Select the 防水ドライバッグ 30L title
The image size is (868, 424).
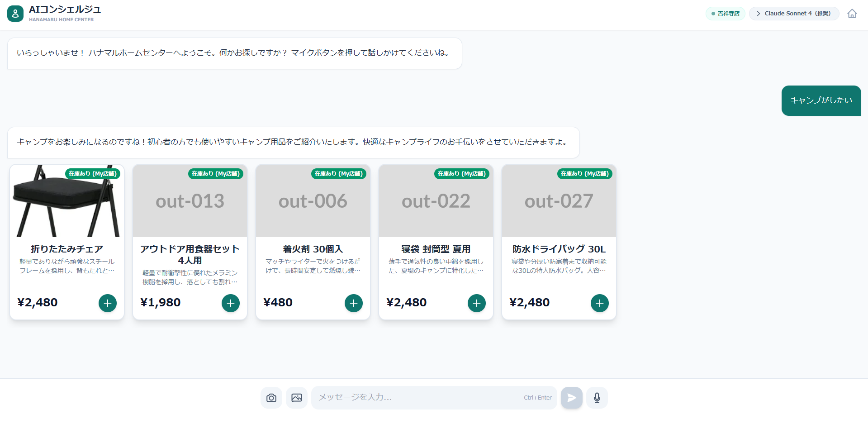[559, 249]
